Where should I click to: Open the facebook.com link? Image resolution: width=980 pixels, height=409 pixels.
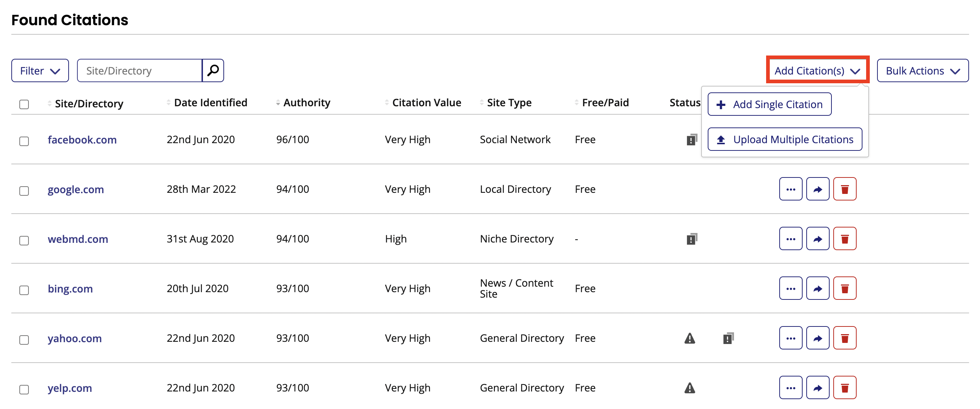click(82, 139)
